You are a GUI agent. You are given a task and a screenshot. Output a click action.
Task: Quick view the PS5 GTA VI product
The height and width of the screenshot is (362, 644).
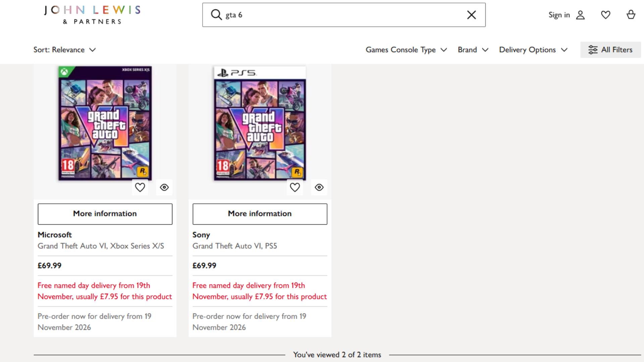(x=319, y=187)
